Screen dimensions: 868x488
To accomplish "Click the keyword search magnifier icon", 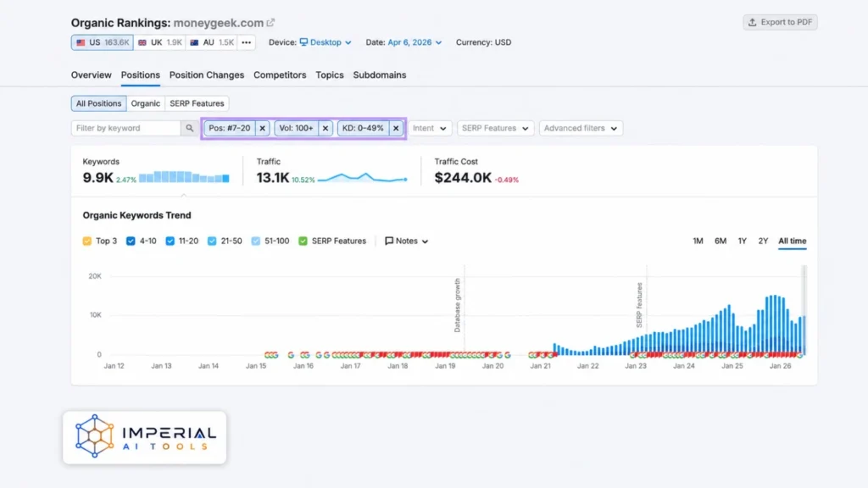I will [x=189, y=129].
